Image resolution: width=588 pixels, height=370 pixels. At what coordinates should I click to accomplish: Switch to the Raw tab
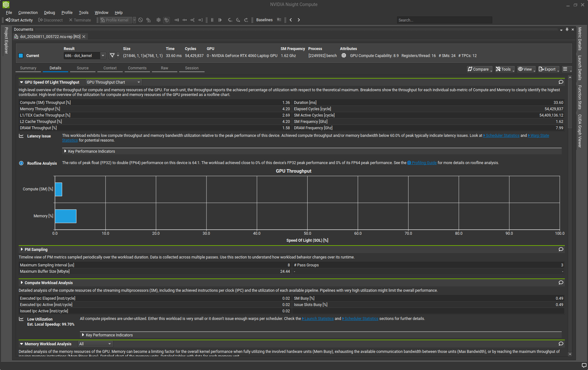[x=165, y=68]
